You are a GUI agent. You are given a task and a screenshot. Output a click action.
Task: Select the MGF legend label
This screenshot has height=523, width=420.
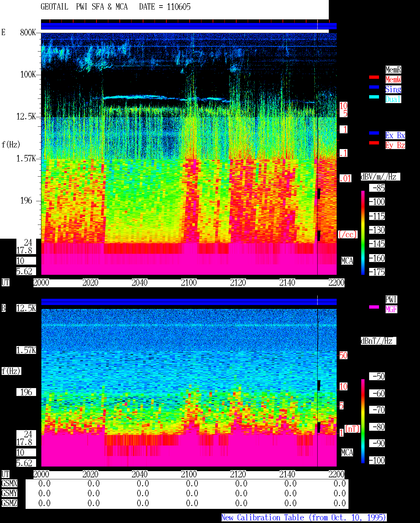point(391,309)
